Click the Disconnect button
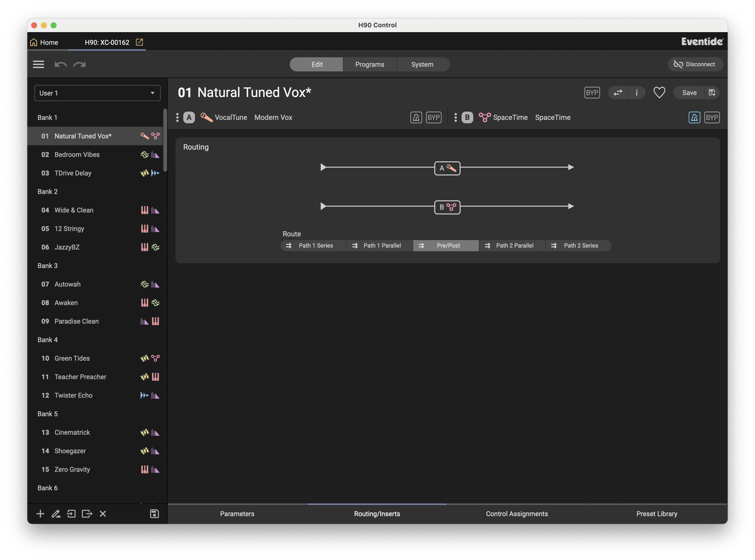The width and height of the screenshot is (755, 560). coord(695,64)
